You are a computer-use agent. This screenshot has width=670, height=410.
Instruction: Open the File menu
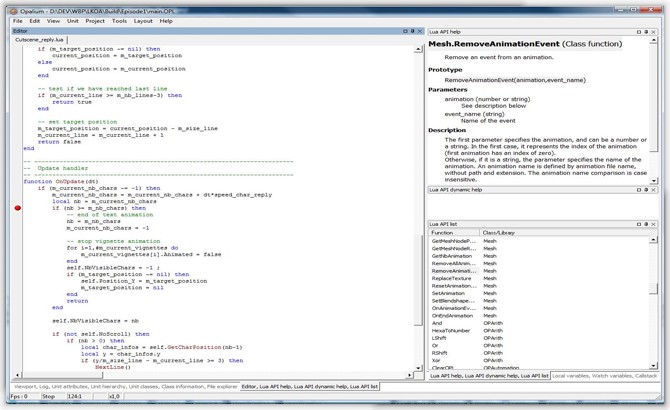tap(18, 21)
